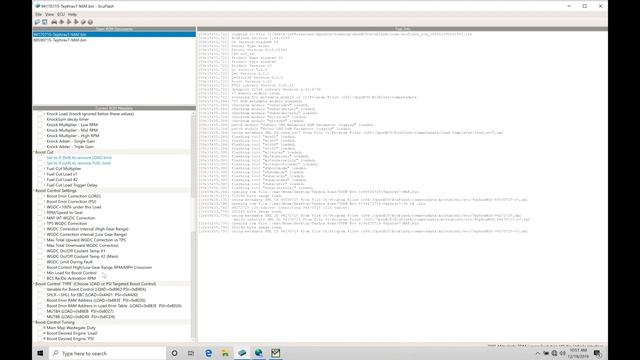Tick the checkbox for WGDC Limit During Fault
The height and width of the screenshot is (360, 640).
[40, 262]
